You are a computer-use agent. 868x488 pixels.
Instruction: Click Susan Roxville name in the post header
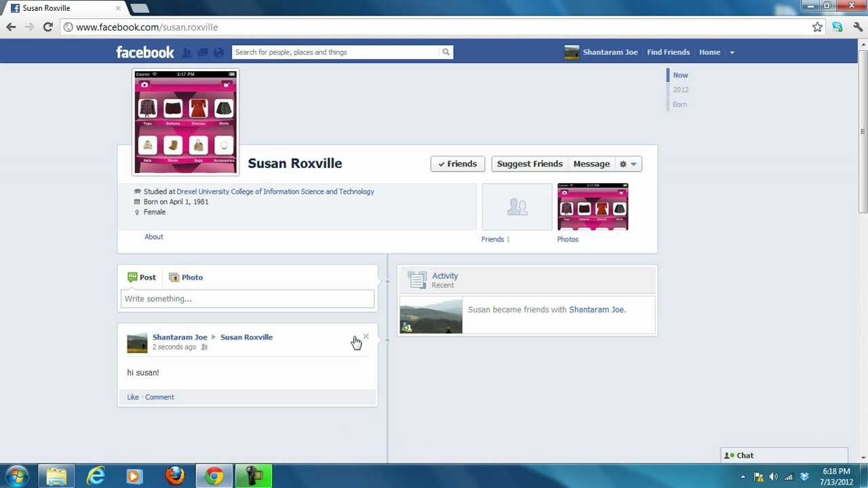246,337
